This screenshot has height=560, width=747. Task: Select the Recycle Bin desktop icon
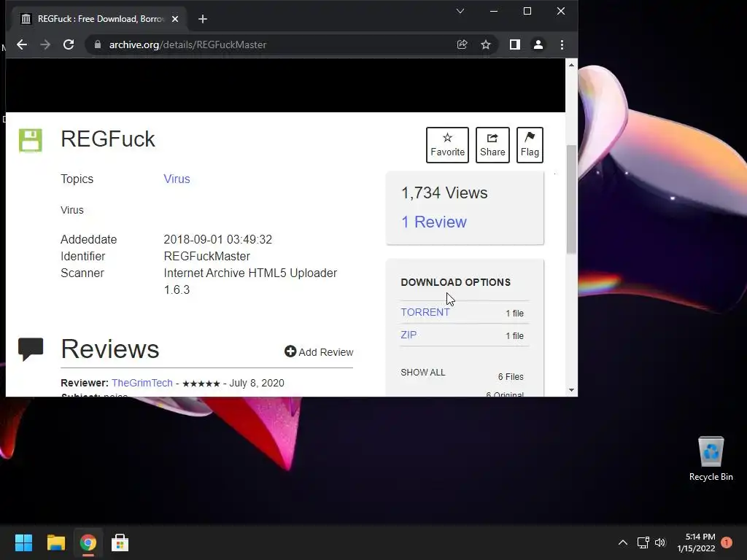pos(711,459)
